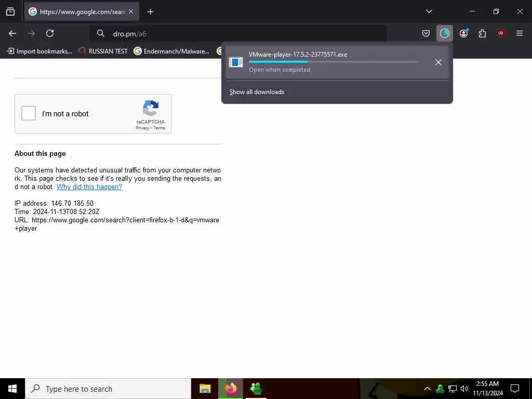Screen dimensions: 532x399
Task: Click the Firefox taskbar icon
Action: click(x=231, y=389)
